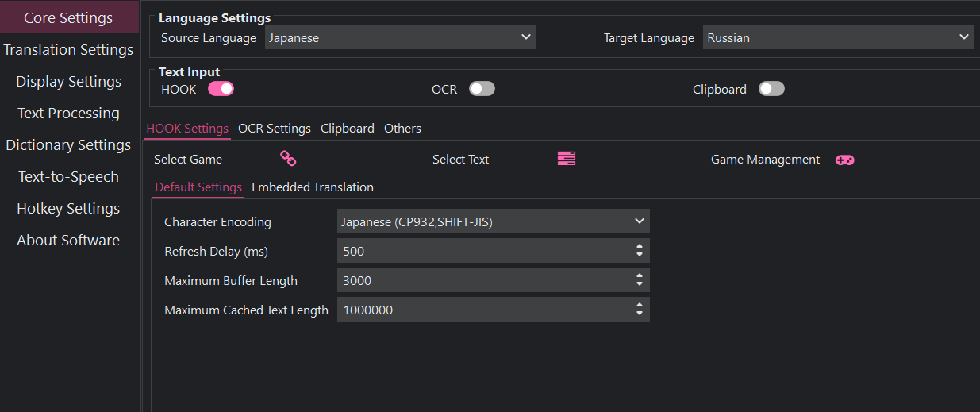Click the Select Text list icon
The image size is (980, 412).
point(566,159)
